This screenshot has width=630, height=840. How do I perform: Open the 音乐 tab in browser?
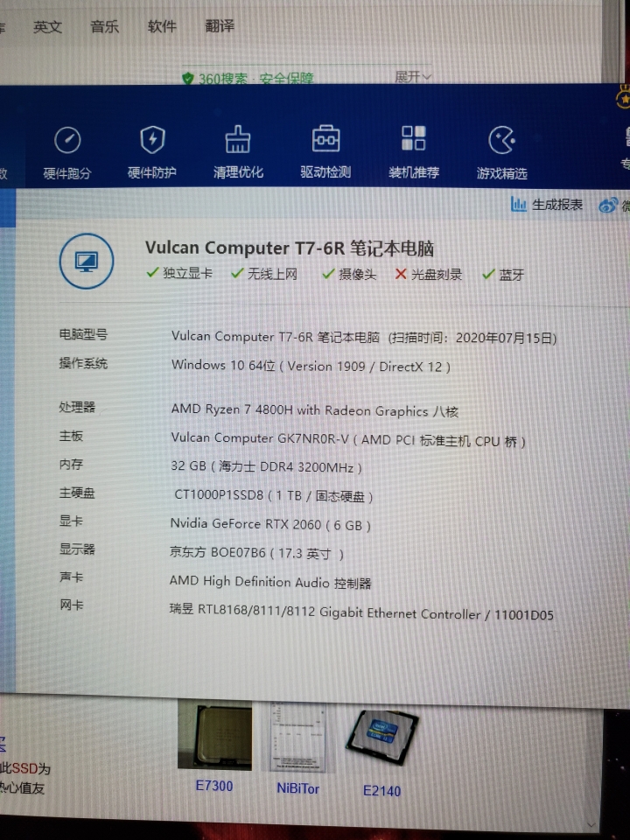click(104, 26)
